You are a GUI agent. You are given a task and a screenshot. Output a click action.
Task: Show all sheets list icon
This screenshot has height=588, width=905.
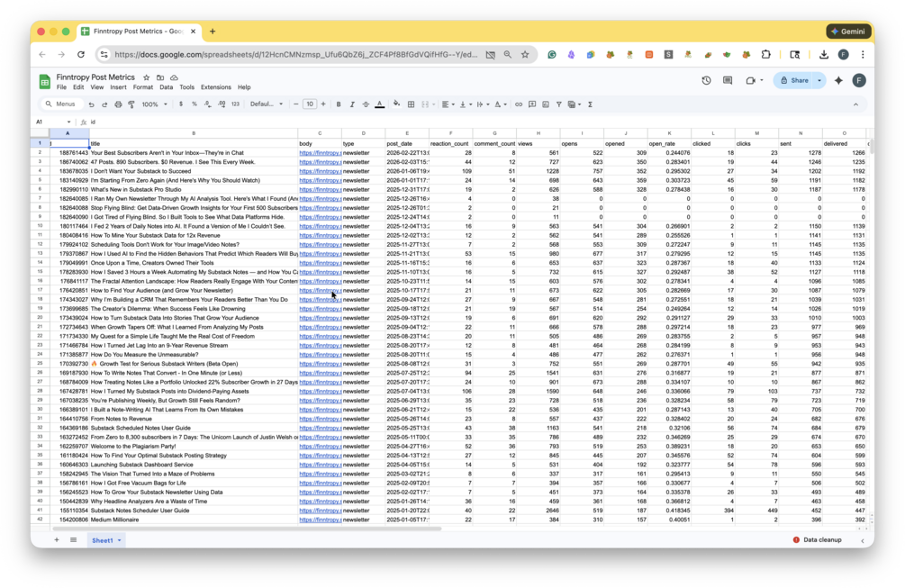pos(73,540)
